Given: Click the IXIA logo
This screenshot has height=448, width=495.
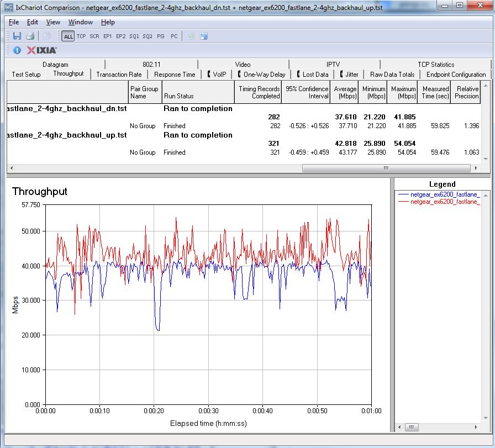Looking at the screenshot, I should (41, 50).
